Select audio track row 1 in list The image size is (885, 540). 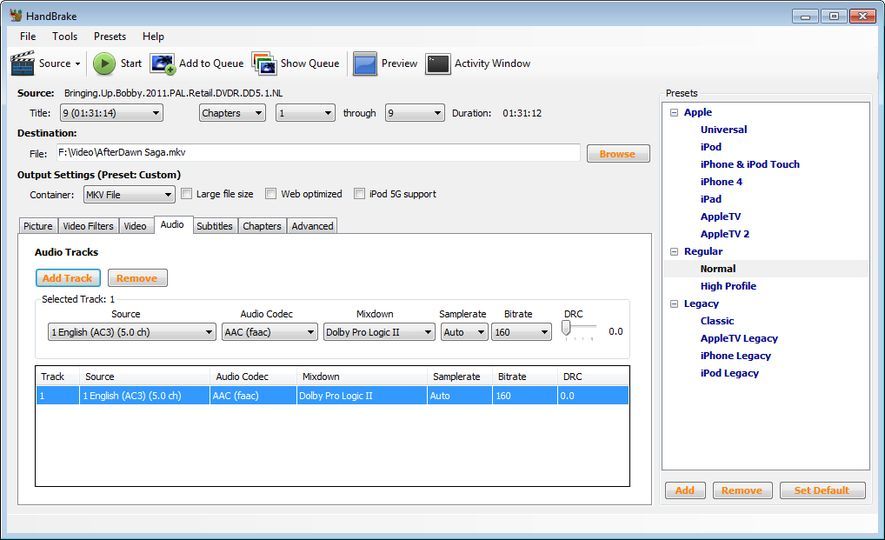point(332,396)
